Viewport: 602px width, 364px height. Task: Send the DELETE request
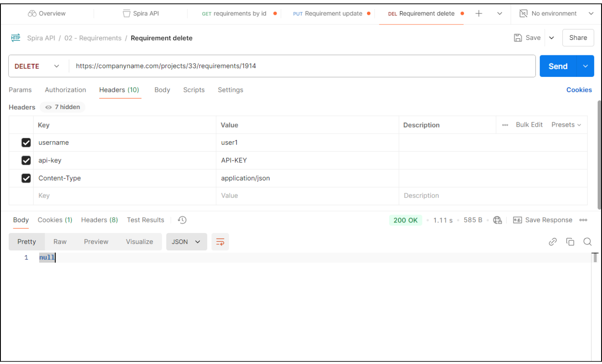point(558,66)
